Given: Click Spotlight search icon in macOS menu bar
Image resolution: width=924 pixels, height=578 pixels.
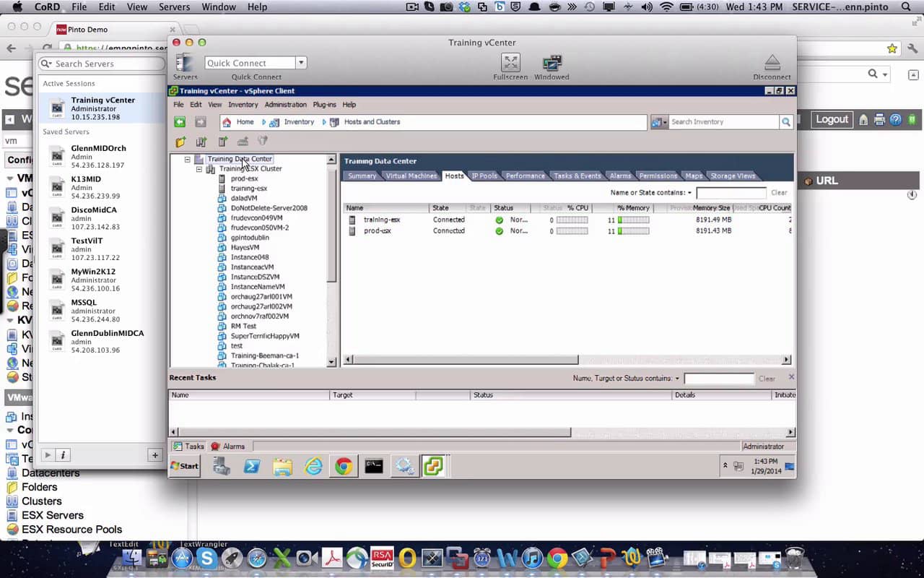Looking at the screenshot, I should [906, 7].
